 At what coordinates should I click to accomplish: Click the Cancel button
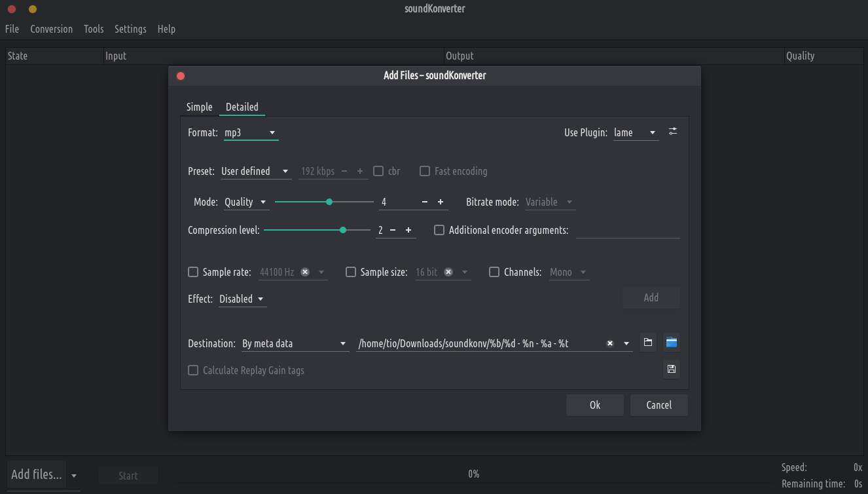659,405
